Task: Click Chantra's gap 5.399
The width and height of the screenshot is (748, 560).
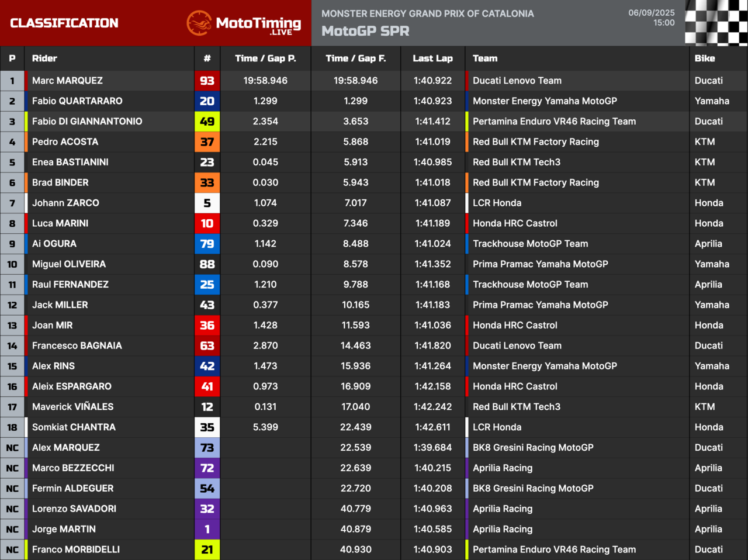Action: 265,427
